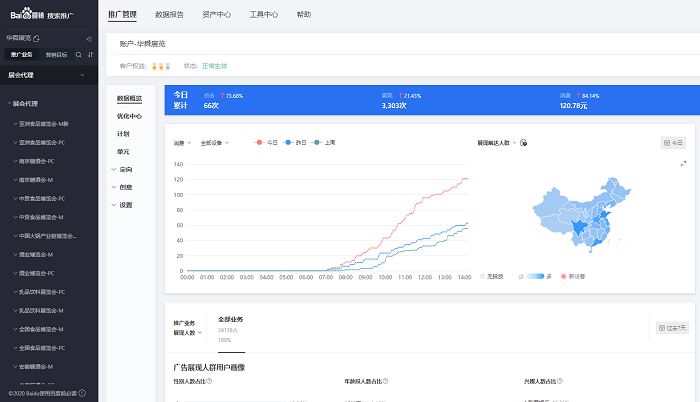Click the help icon next to 兴趣人数占比
Viewport: 700px width, 402px height.
click(x=560, y=381)
